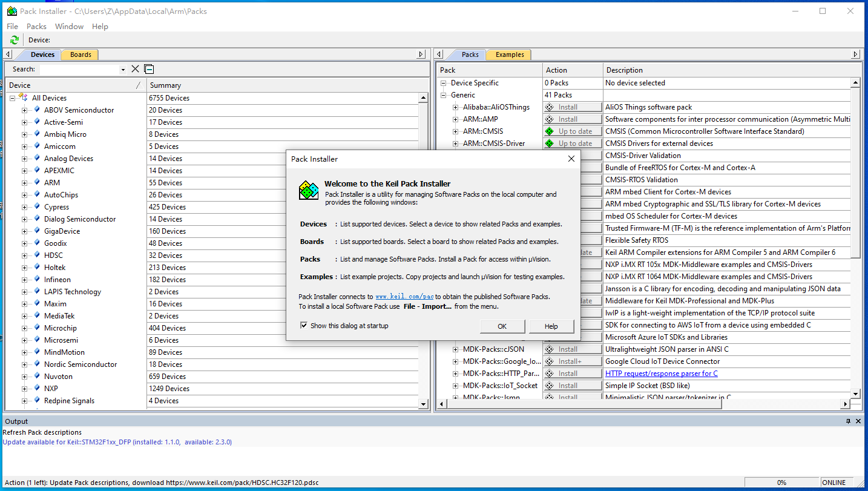
Task: Click the Summary column header
Action: [x=288, y=85]
